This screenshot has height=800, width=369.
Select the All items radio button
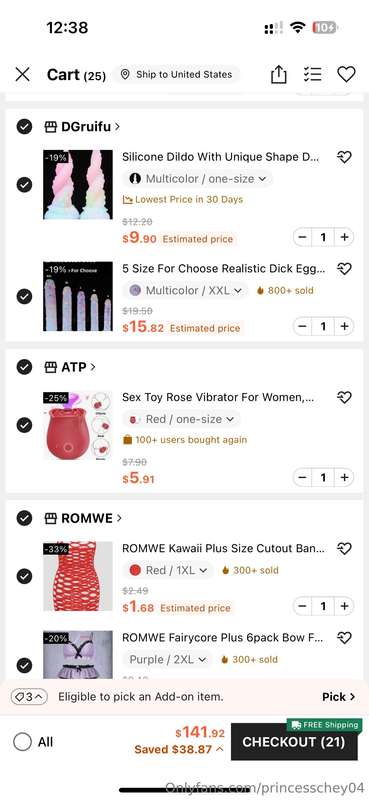pos(22,741)
